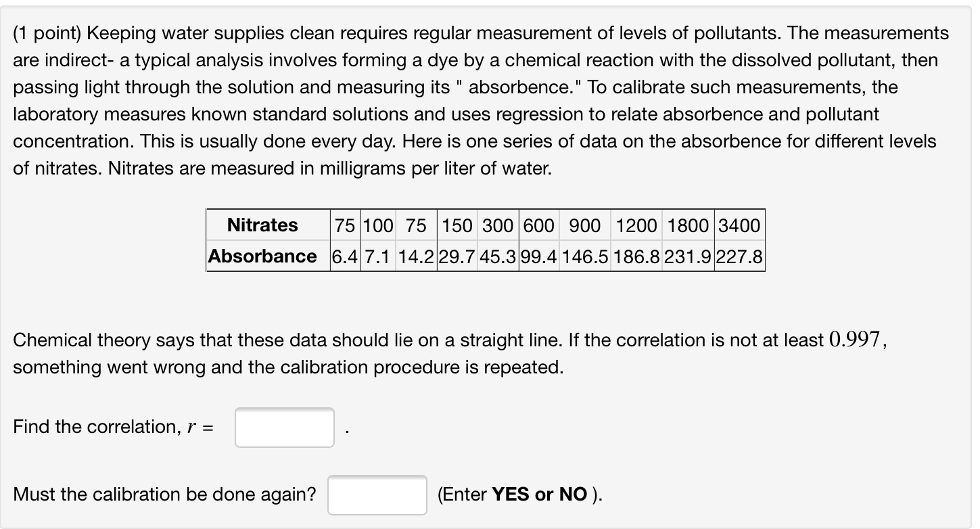Viewport: 980px width, 529px height.
Task: Select the 231.9 absorbance cell
Action: [x=689, y=256]
